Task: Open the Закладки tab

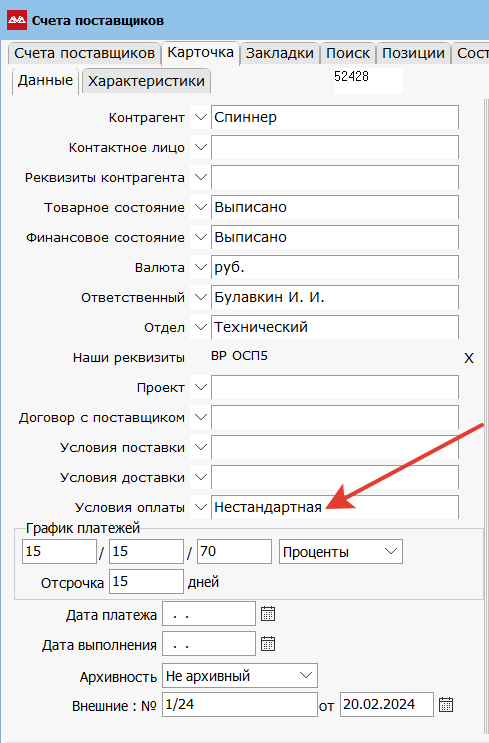Action: coord(280,53)
